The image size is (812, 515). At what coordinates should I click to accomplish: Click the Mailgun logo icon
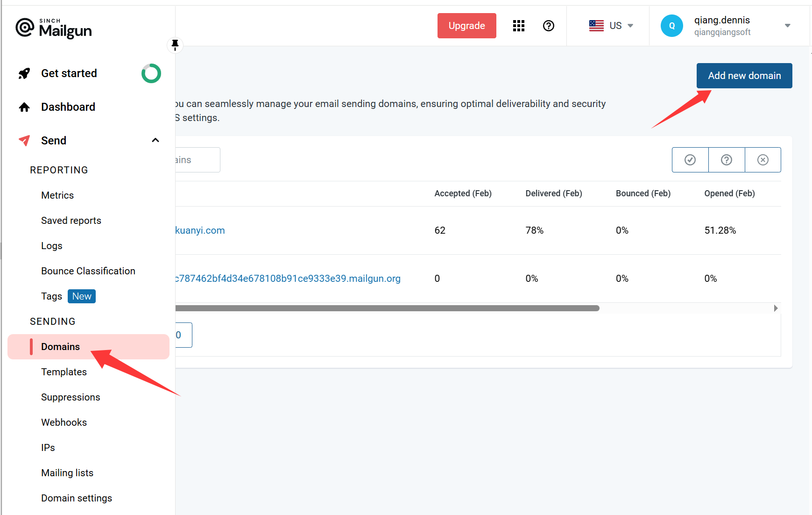(25, 28)
